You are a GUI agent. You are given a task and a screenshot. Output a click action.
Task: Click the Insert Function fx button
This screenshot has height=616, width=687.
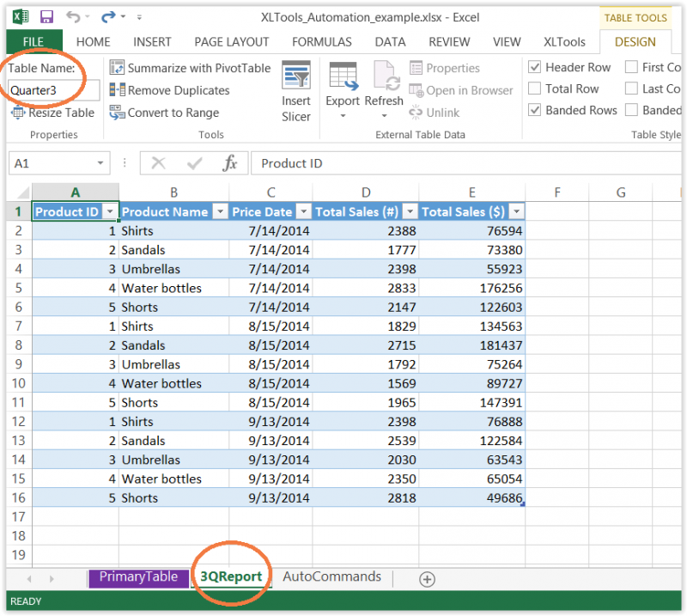[230, 163]
